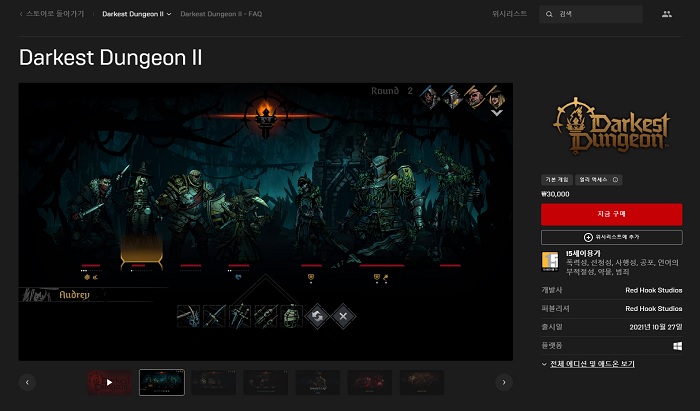Screen dimensions: 700x411
Task: Go to previous carousel screenshots
Action: [x=27, y=382]
